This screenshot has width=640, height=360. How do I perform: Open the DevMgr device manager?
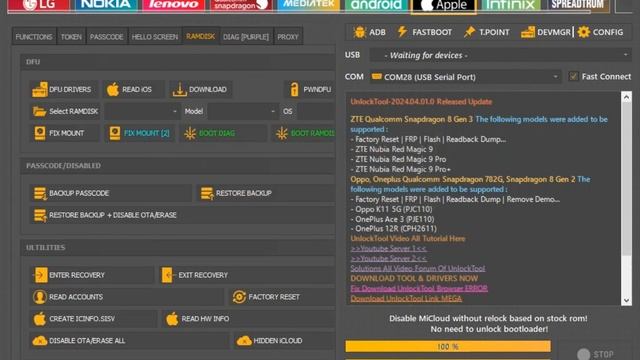click(545, 32)
